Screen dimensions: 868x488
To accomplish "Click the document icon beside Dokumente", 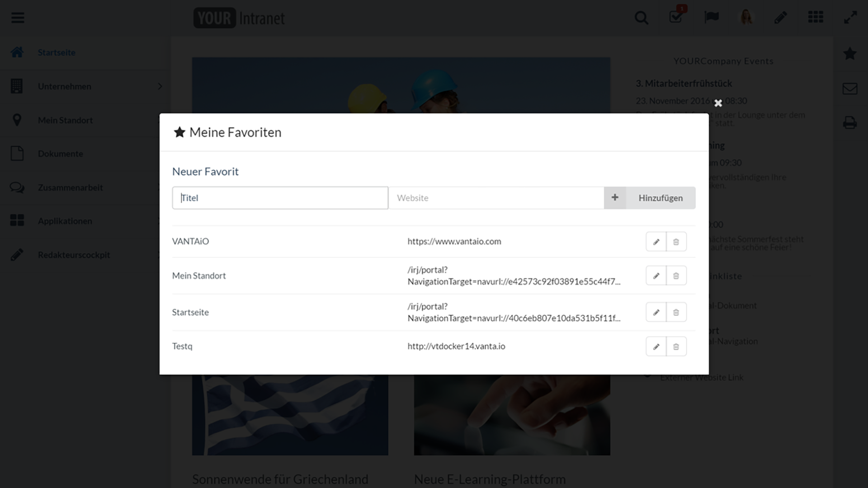I will click(17, 154).
